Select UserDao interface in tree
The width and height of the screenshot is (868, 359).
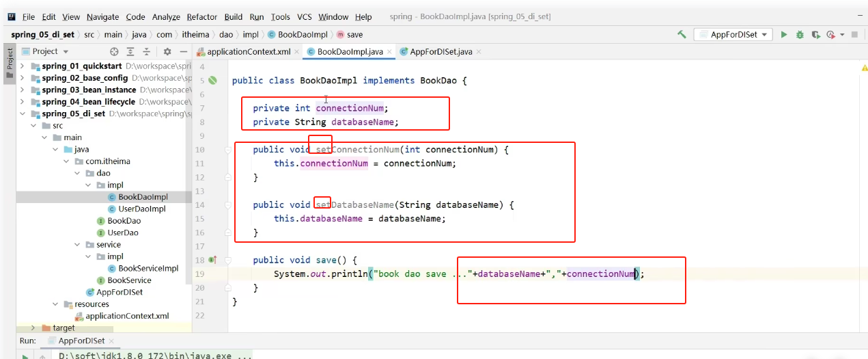(123, 232)
